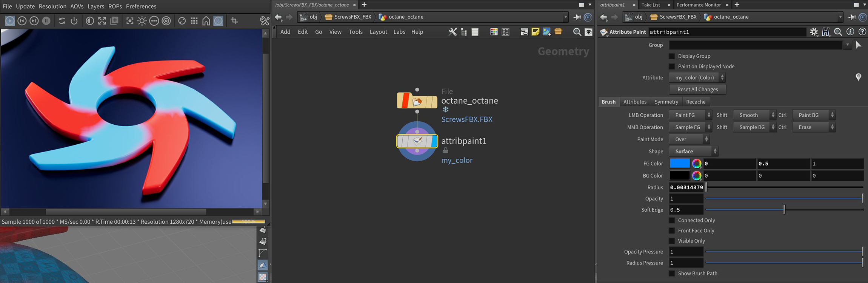Screen dimensions: 868x283
Task: Click the magnifier icon in network editor toolbar
Action: click(577, 32)
